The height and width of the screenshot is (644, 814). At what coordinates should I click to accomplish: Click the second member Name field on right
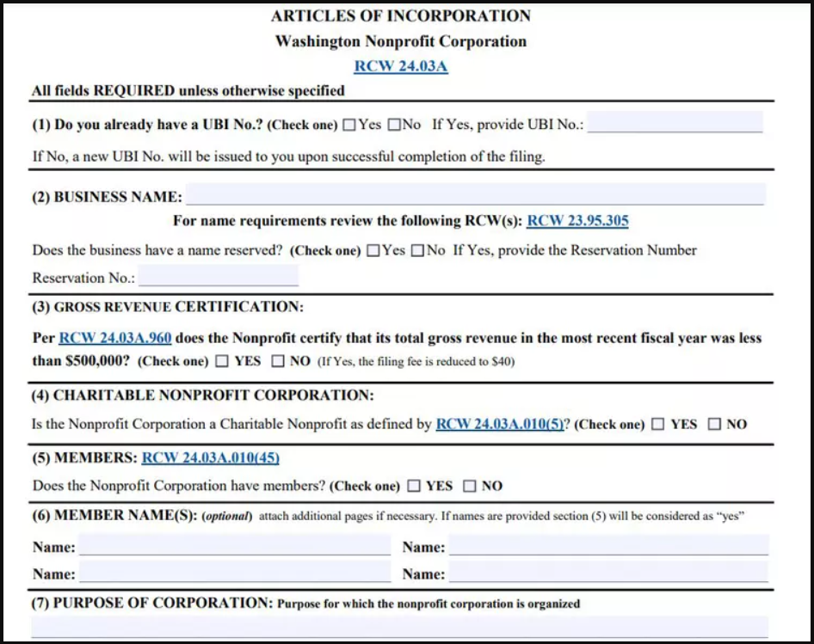pos(608,573)
